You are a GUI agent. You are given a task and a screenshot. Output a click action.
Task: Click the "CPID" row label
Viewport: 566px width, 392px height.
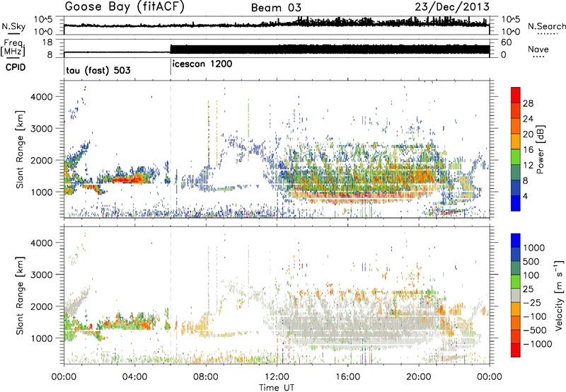pos(16,67)
